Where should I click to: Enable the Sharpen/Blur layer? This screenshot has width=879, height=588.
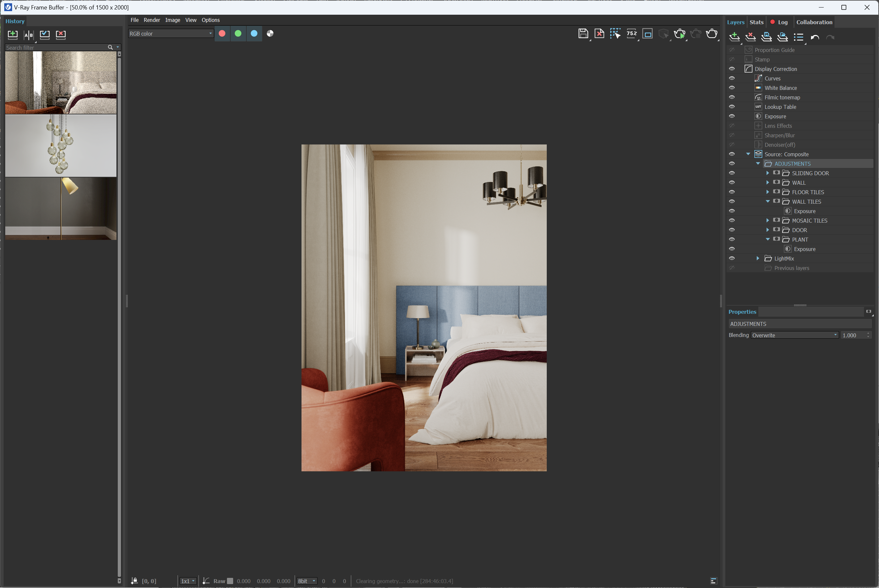point(732,135)
